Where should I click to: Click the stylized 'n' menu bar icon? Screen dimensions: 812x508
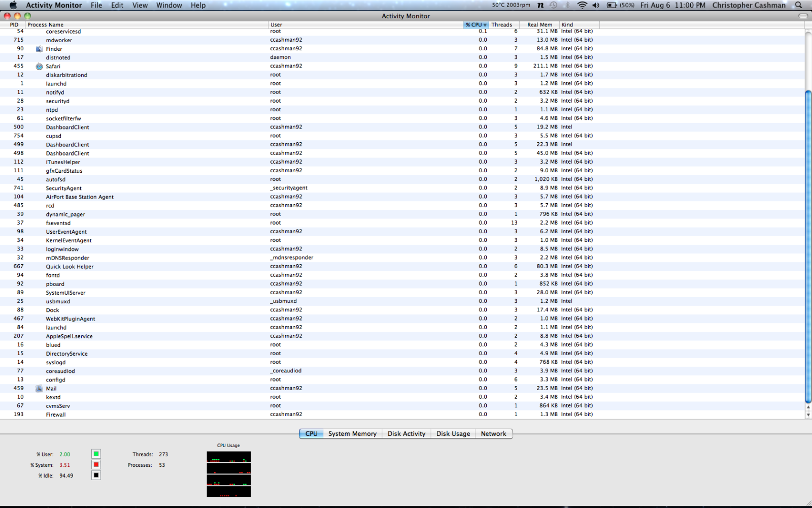point(540,5)
